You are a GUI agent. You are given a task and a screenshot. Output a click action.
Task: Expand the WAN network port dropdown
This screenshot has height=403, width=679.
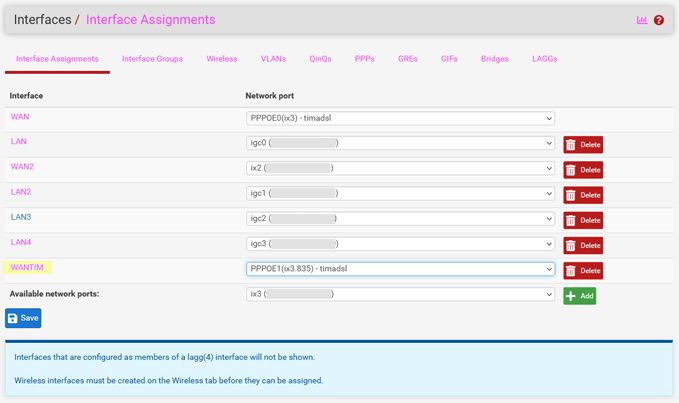pyautogui.click(x=400, y=118)
